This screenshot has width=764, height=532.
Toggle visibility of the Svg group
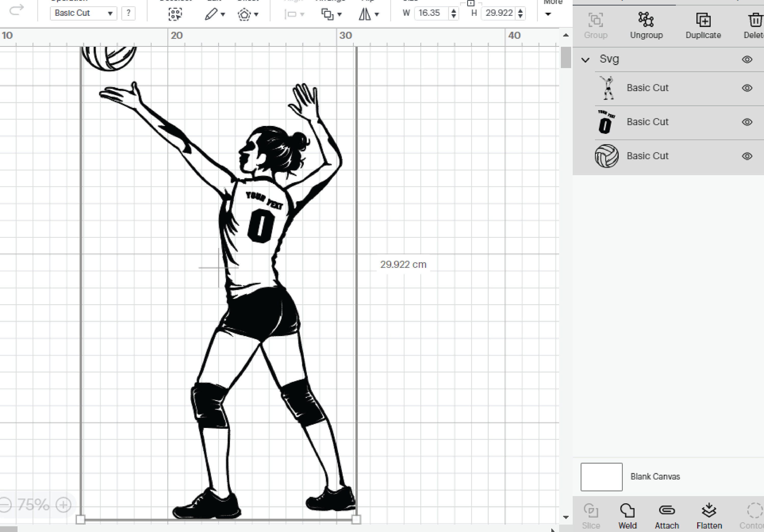pos(747,59)
